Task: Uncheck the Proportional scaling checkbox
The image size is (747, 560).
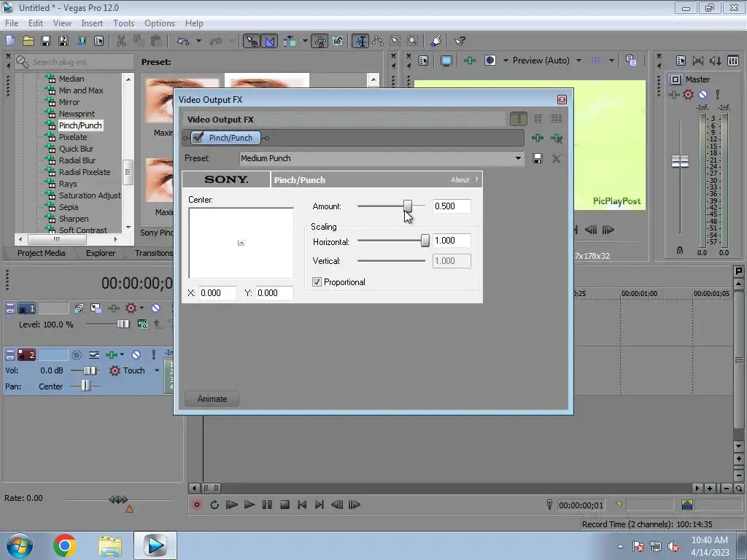Action: pyautogui.click(x=317, y=282)
